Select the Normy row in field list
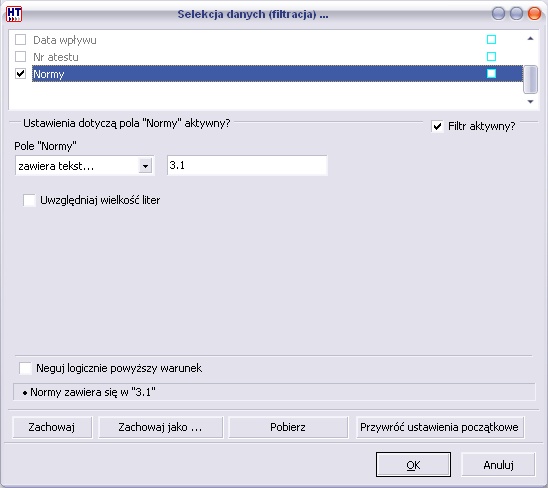548x488 pixels. [277, 73]
